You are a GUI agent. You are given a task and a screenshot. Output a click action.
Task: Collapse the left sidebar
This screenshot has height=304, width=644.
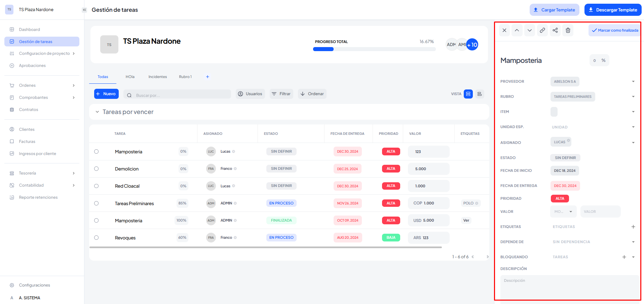[x=84, y=10]
